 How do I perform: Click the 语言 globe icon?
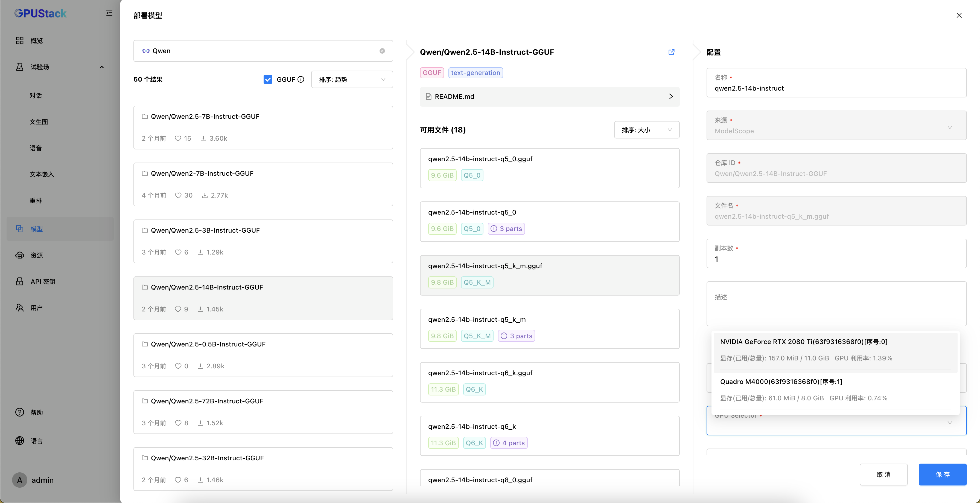tap(20, 441)
